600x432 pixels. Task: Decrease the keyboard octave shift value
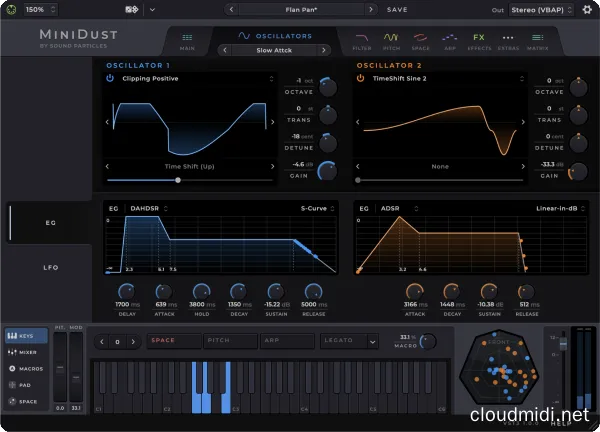[x=102, y=342]
